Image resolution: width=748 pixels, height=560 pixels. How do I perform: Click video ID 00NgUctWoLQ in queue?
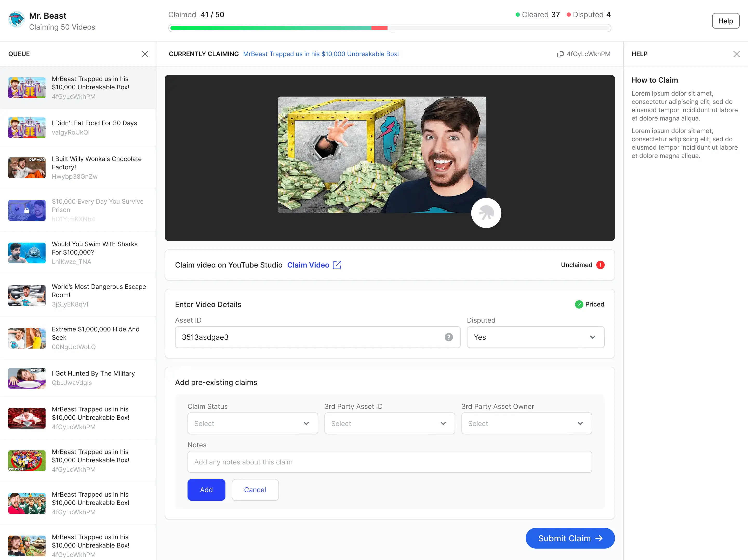tap(74, 347)
